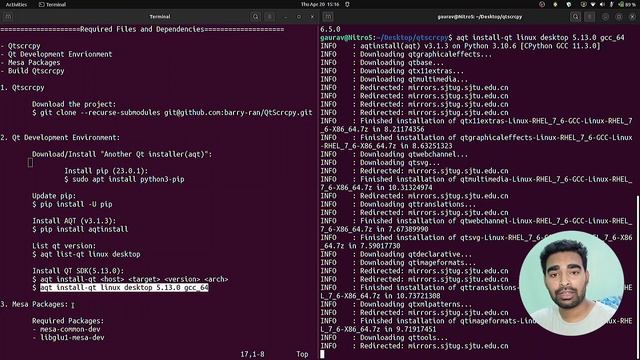Open hamburger menu in left Terminal window
This screenshot has width=640, height=360.
coord(269,17)
